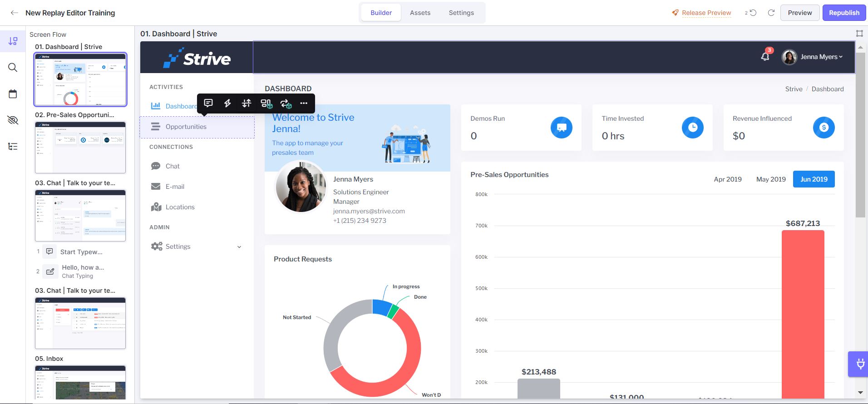Click the undo arrow in header
The width and height of the screenshot is (868, 404).
(x=753, y=13)
